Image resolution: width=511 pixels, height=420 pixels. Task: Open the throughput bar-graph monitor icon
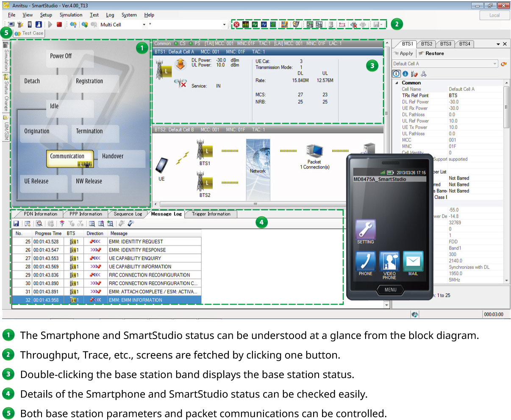coord(245,25)
